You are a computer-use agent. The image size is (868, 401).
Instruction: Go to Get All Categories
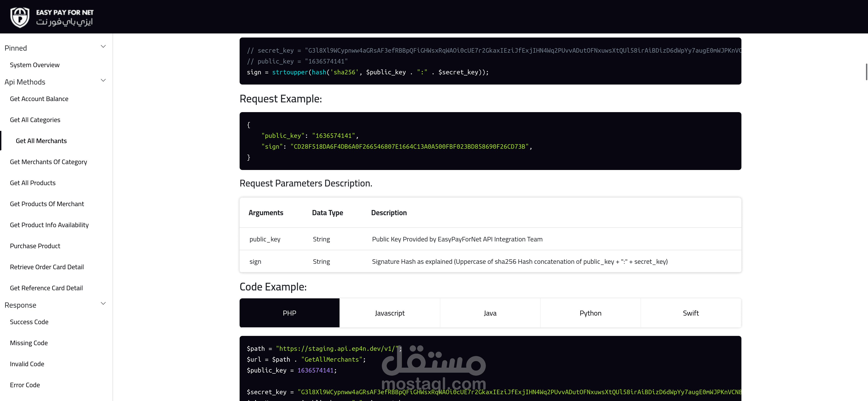click(35, 120)
